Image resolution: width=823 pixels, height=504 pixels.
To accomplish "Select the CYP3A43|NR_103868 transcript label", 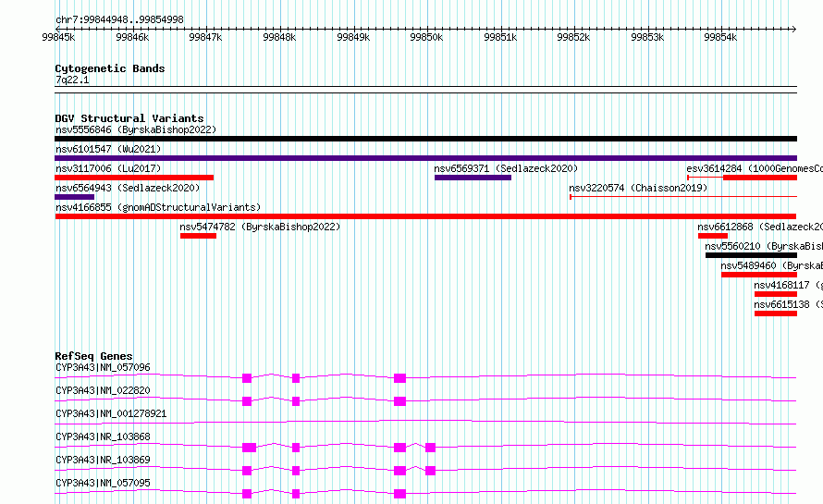I will 103,436.
